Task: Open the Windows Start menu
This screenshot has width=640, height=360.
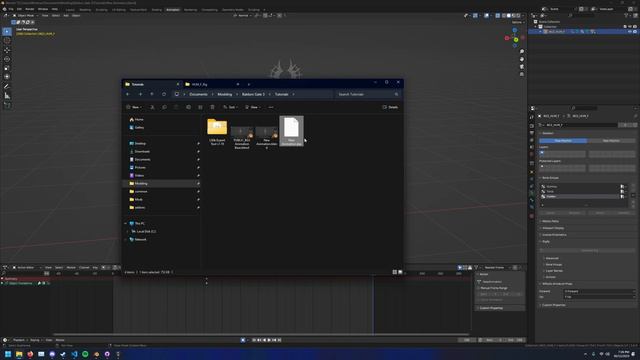Action: tap(8, 354)
